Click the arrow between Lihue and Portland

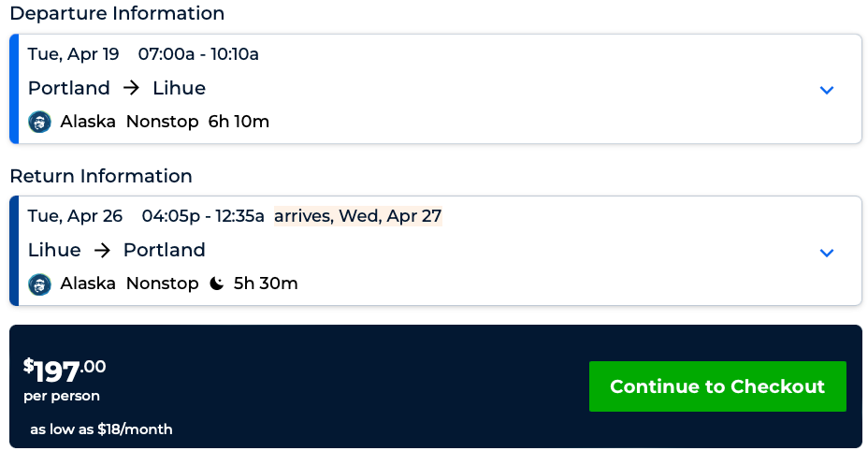click(103, 251)
